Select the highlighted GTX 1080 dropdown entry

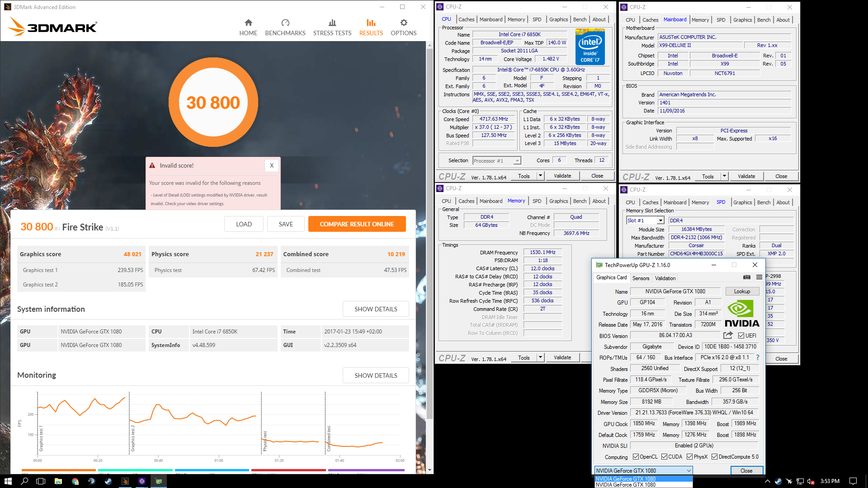click(643, 479)
